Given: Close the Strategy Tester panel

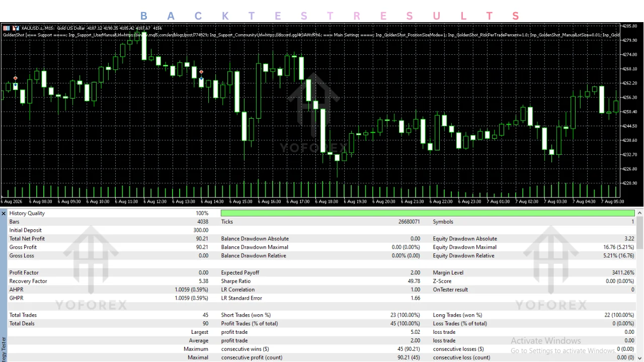Looking at the screenshot, I should 4,214.
